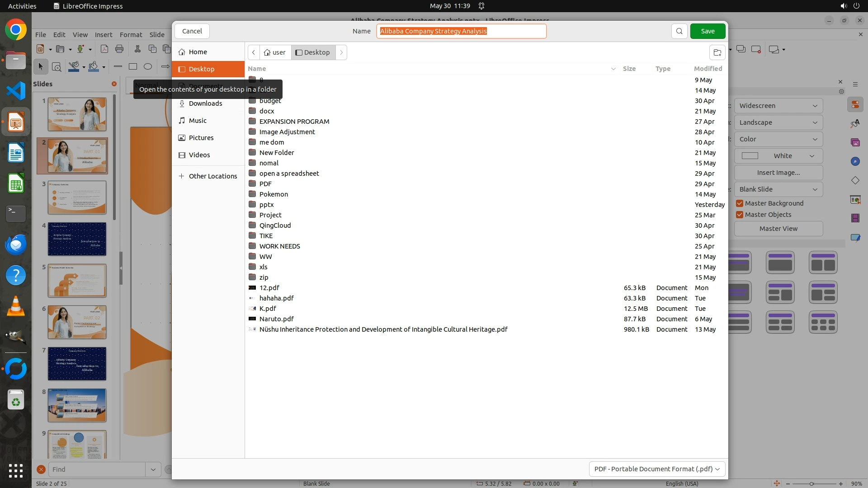The height and width of the screenshot is (488, 868).
Task: Click the green Save button
Action: [708, 31]
